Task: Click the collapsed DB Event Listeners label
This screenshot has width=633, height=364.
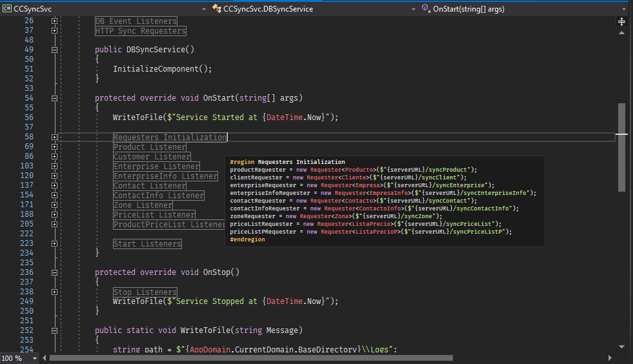Action: point(136,21)
